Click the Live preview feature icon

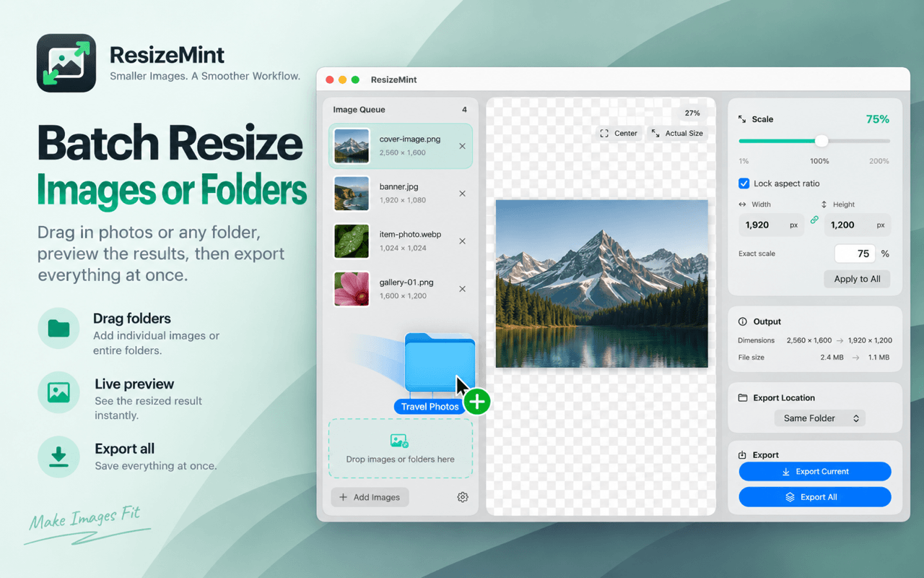(x=58, y=392)
